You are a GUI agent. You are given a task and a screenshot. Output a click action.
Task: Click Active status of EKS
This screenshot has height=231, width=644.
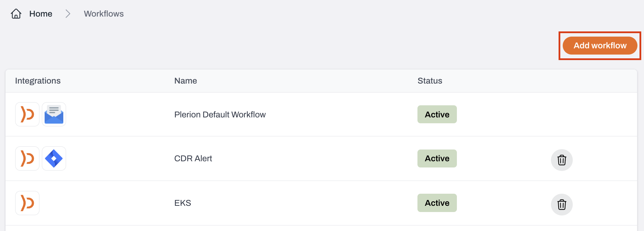(x=437, y=203)
